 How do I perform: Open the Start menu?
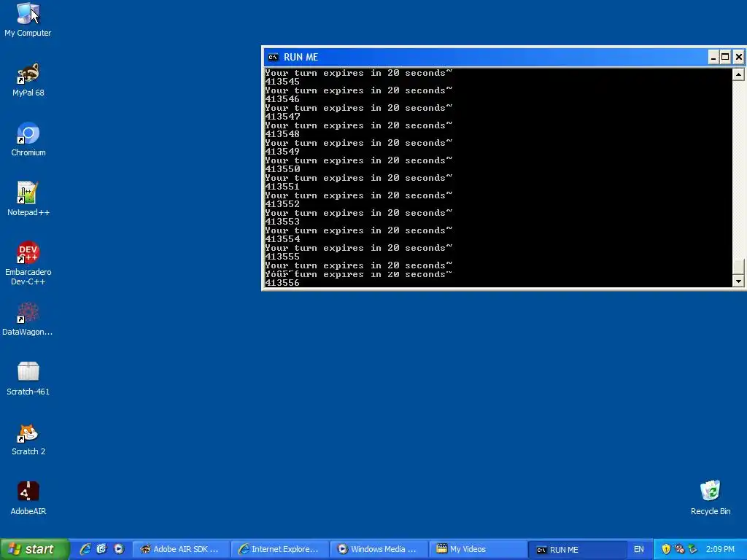34,549
